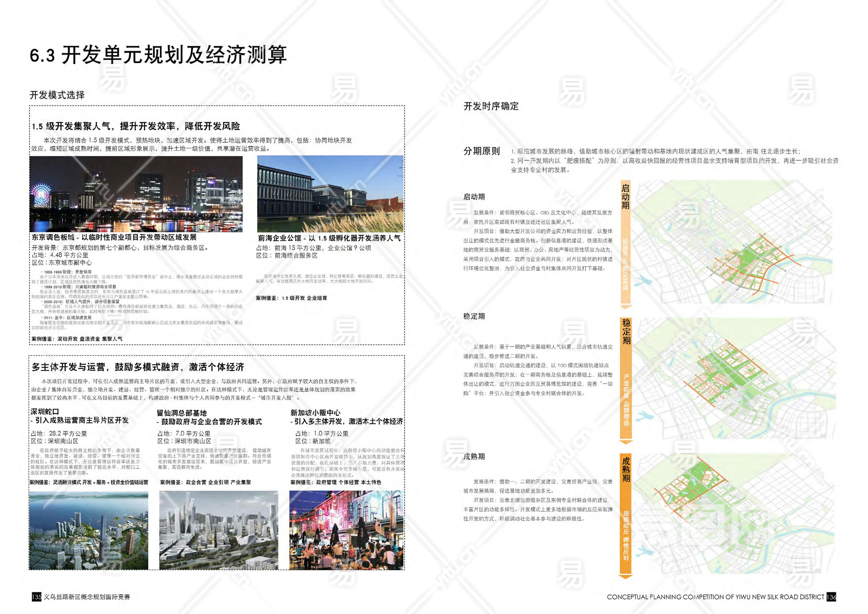This screenshot has height=614, width=868.
Task: Click the 开发时序确定 section heading
Action: point(491,106)
